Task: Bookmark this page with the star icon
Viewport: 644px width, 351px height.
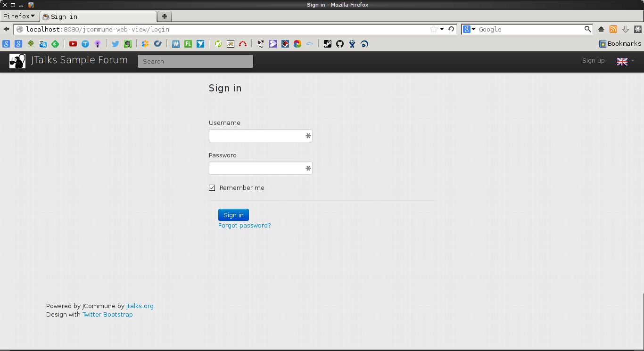Action: pyautogui.click(x=434, y=29)
